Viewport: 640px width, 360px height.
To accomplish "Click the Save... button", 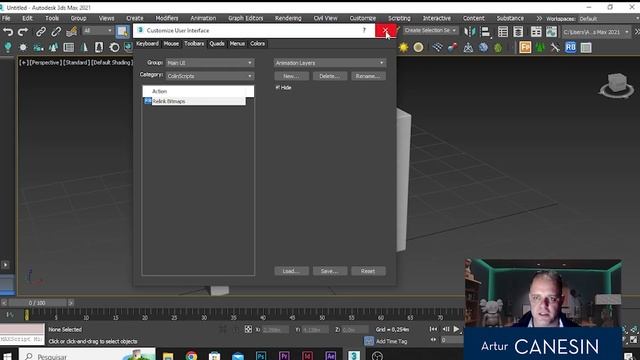I will coord(330,271).
